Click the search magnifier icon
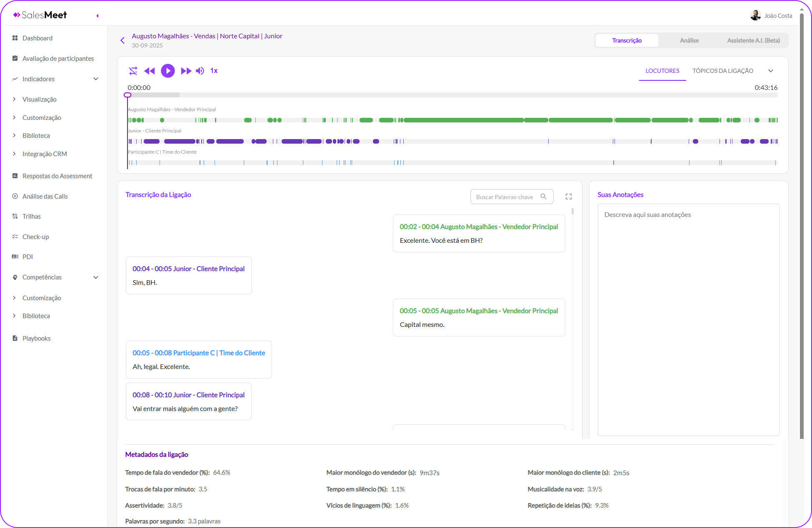This screenshot has height=528, width=812. click(x=543, y=197)
